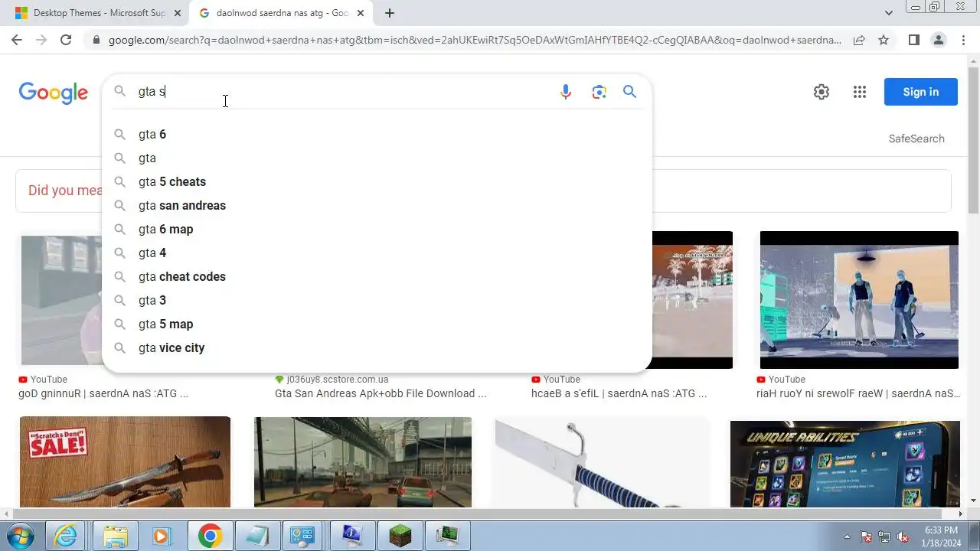Open goD gninnuR saerdnA naS result title
Screen dimensions: 980x551
[103, 393]
